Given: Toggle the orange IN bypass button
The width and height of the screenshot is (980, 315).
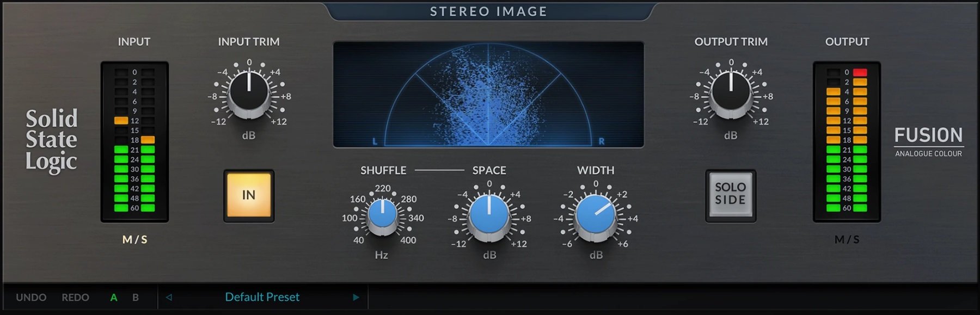Looking at the screenshot, I should pos(249,195).
